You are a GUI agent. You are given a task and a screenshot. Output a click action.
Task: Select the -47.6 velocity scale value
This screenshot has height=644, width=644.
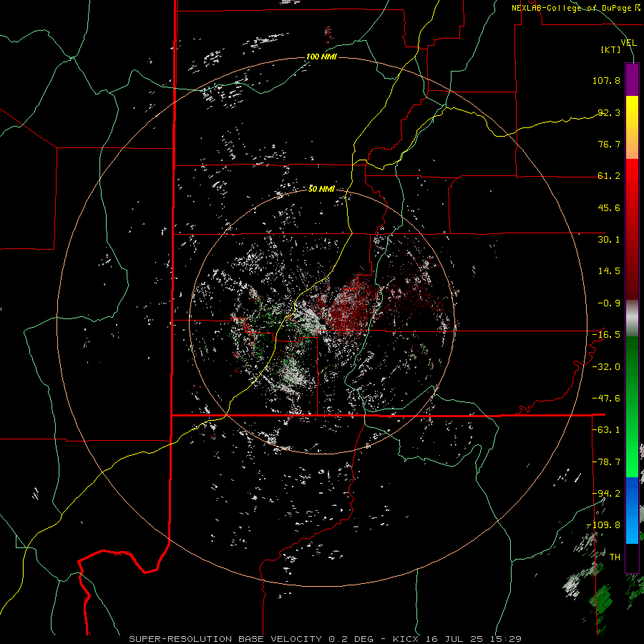pos(606,399)
